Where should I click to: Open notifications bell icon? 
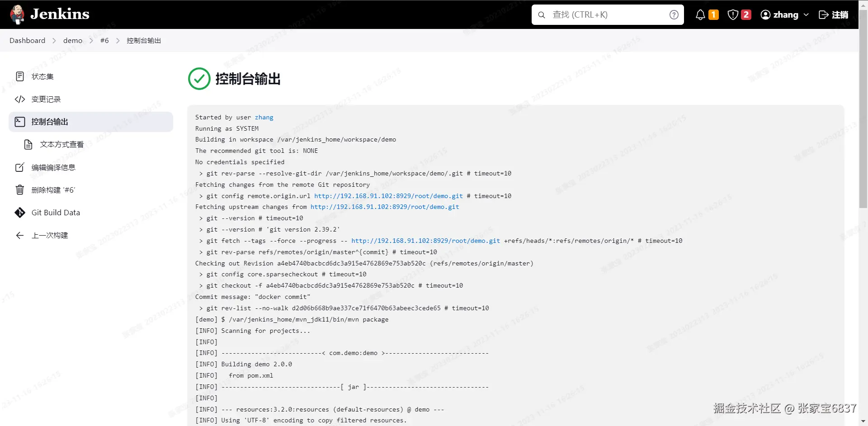click(700, 15)
